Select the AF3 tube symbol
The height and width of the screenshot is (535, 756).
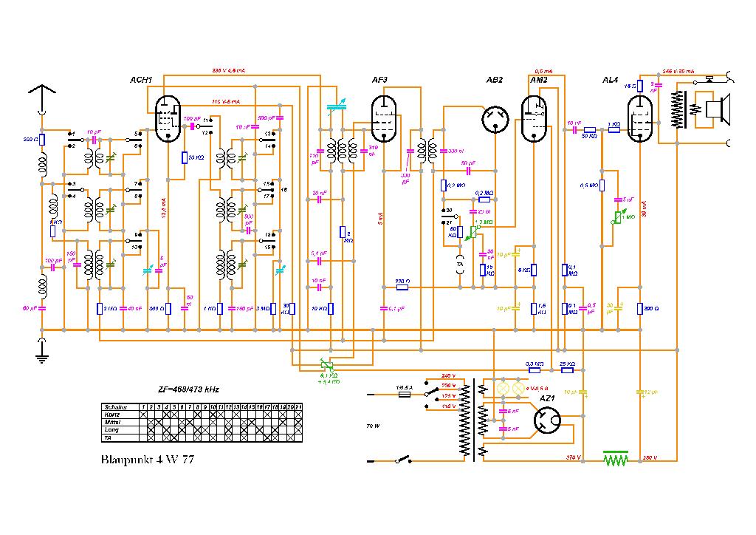pos(384,119)
